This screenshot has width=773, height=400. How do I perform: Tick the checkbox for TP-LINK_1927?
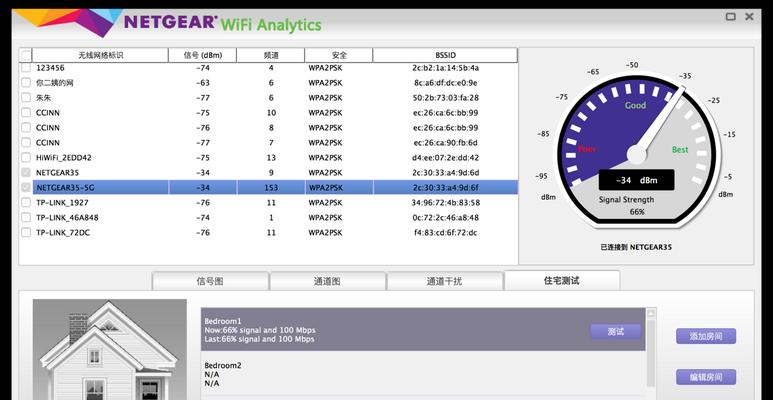coord(26,203)
